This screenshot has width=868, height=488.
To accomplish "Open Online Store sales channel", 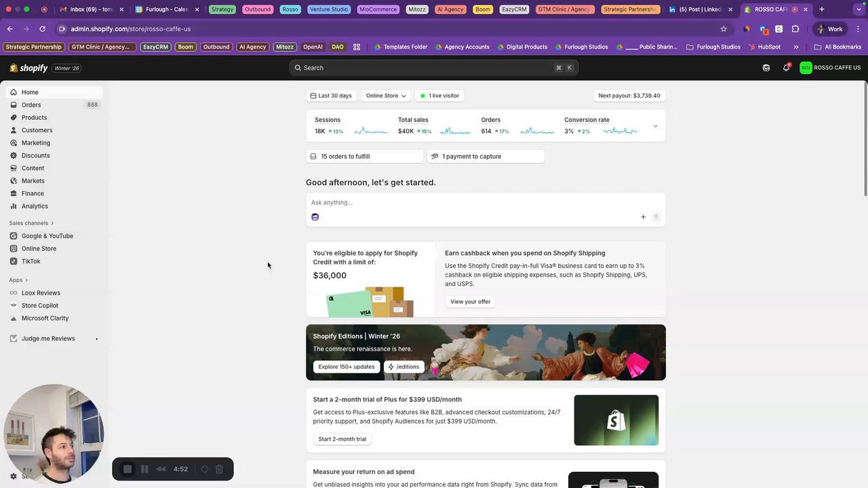I will tap(53, 249).
